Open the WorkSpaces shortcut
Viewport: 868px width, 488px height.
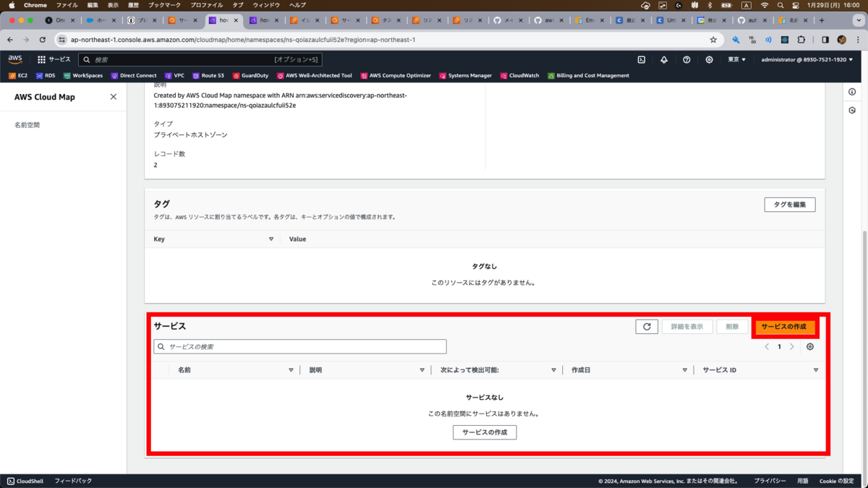82,75
